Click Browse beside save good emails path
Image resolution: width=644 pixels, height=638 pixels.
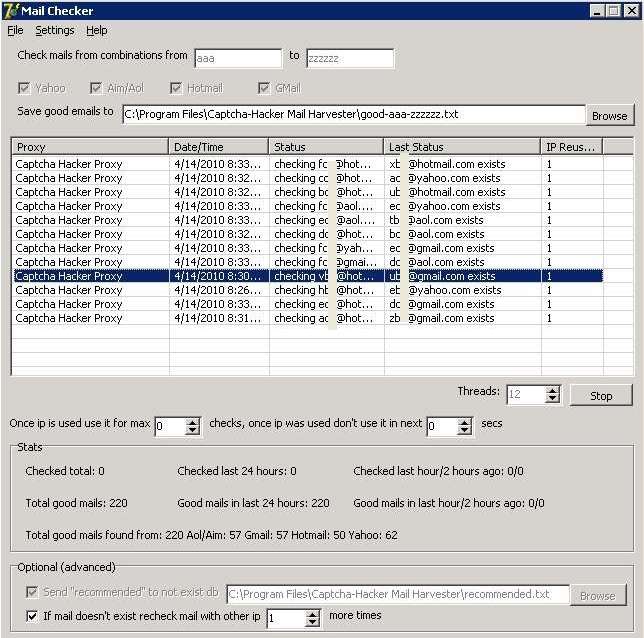click(x=610, y=116)
